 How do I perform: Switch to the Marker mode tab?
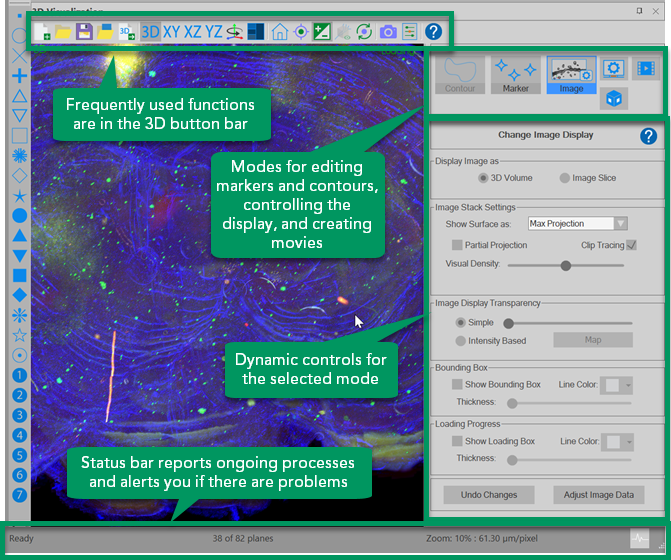pyautogui.click(x=516, y=75)
